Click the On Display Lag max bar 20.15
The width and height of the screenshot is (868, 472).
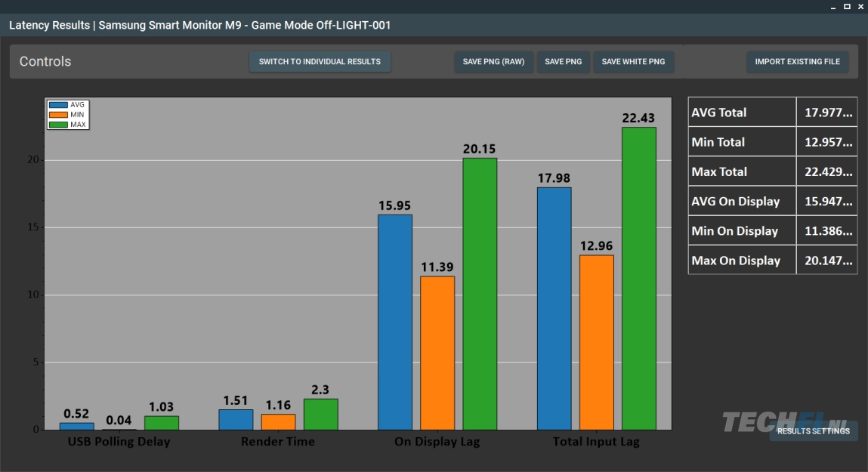pos(480,294)
